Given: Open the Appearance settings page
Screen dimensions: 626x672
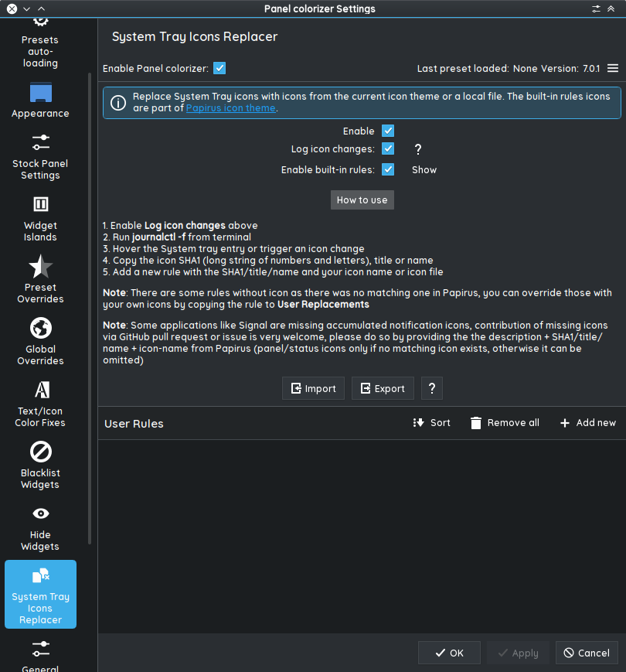Looking at the screenshot, I should click(40, 101).
